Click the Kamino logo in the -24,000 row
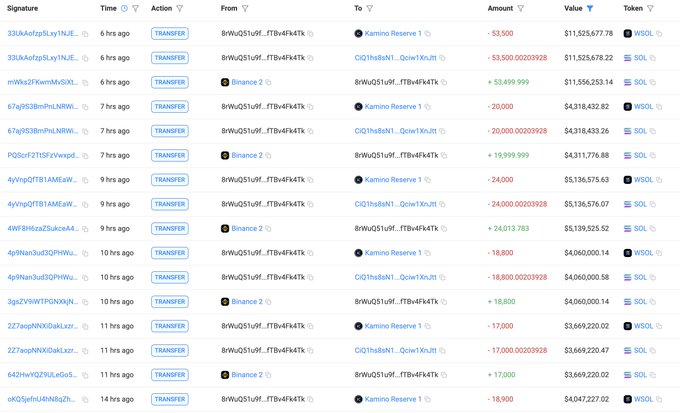 [x=359, y=180]
